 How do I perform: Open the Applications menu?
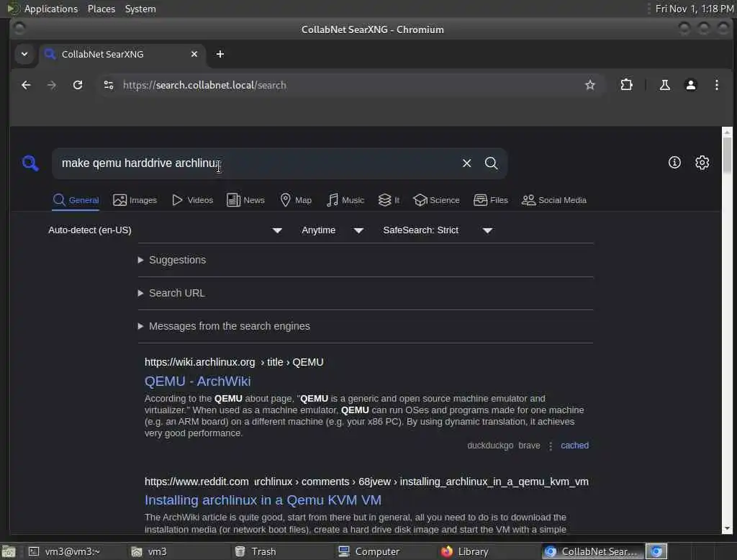[x=51, y=9]
